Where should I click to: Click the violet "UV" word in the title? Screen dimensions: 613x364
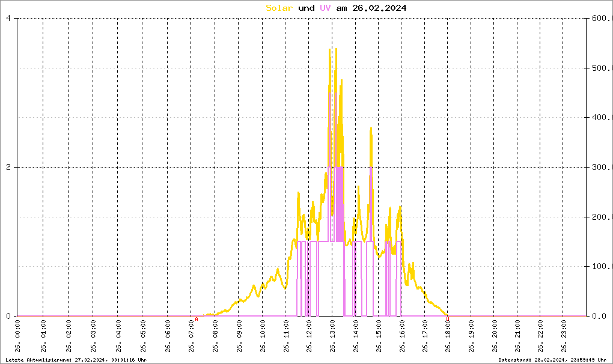tap(325, 8)
